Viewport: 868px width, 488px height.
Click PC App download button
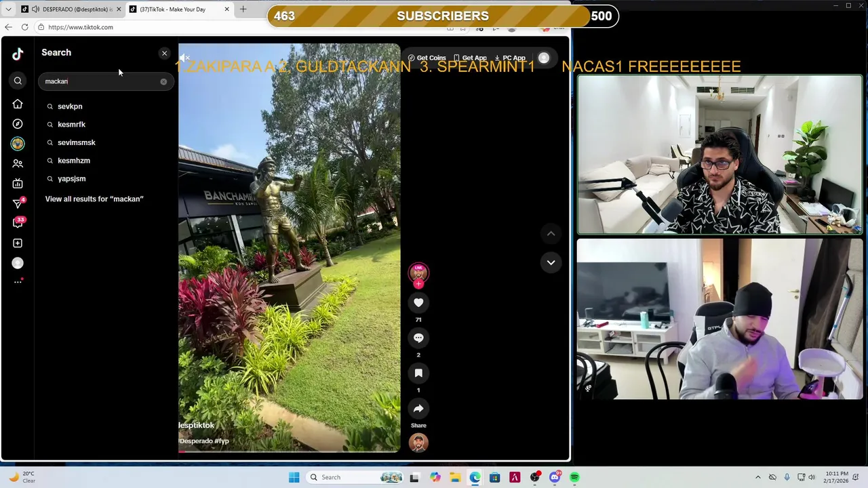tap(510, 58)
